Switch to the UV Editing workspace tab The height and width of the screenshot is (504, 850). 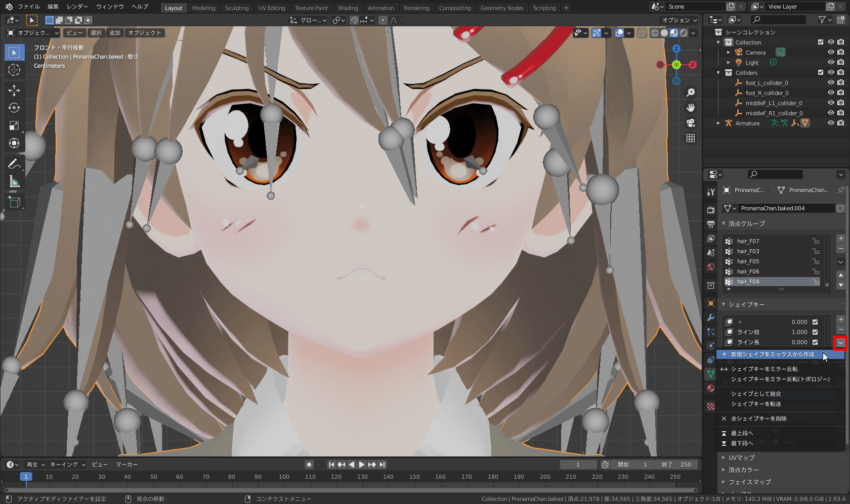pos(272,8)
